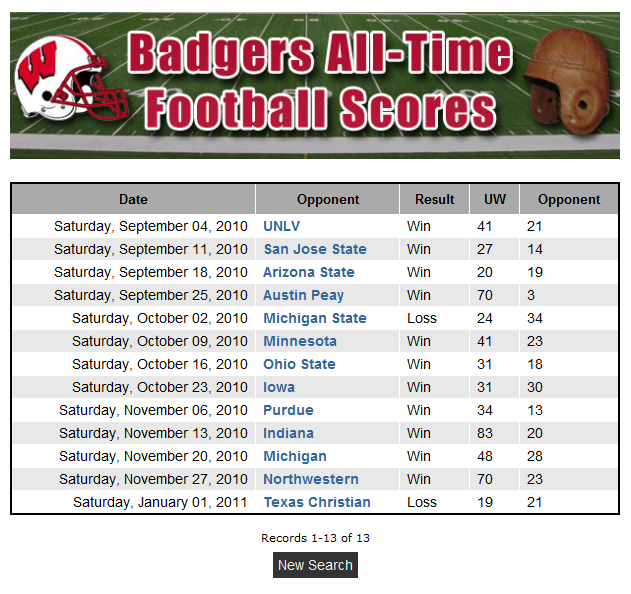
Task: Open the UNLV opponent link
Action: coord(281,226)
